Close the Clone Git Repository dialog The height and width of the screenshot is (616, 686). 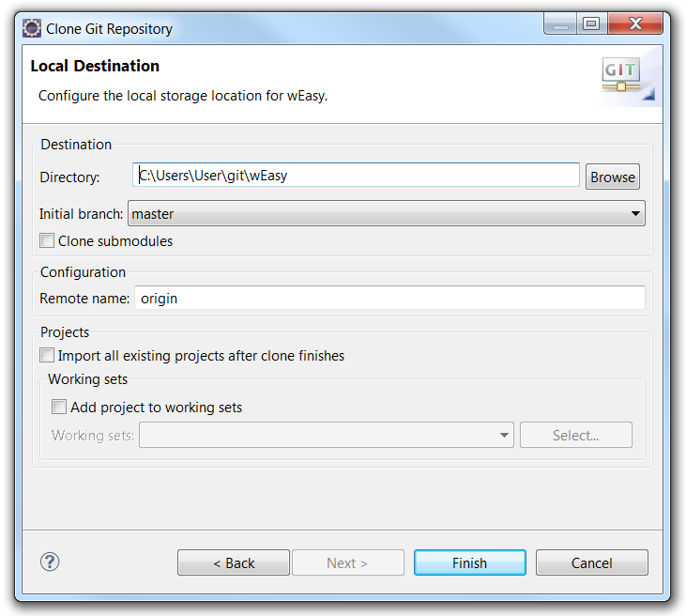636,25
